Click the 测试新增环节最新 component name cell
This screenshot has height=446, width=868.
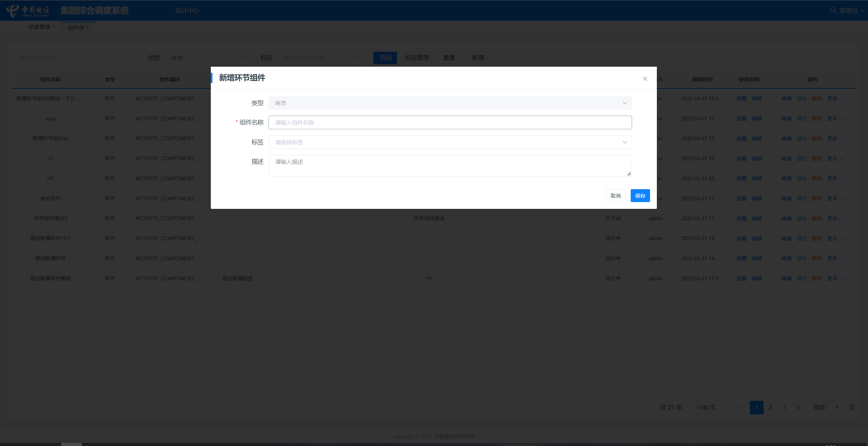pos(50,278)
